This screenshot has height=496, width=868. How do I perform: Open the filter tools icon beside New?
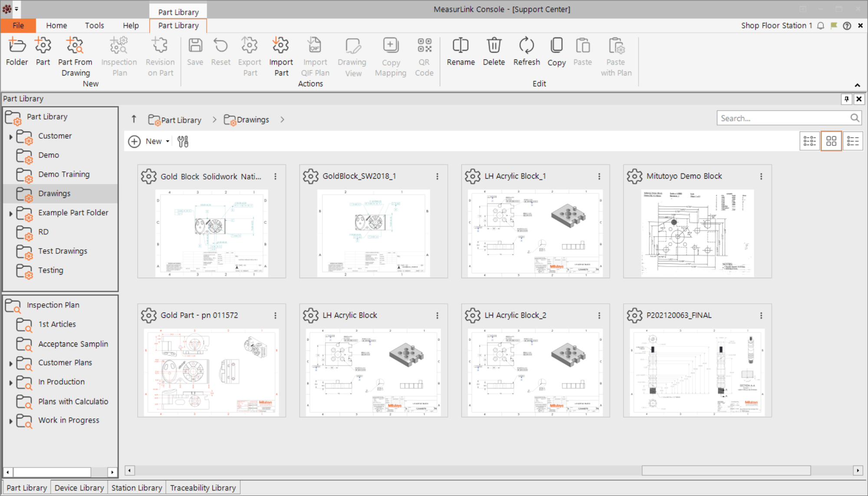click(x=183, y=141)
